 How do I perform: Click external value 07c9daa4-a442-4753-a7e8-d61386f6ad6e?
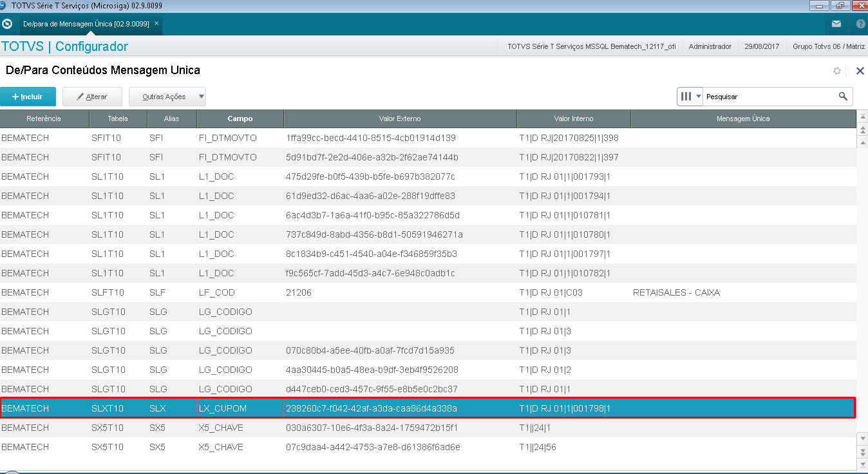point(373,447)
